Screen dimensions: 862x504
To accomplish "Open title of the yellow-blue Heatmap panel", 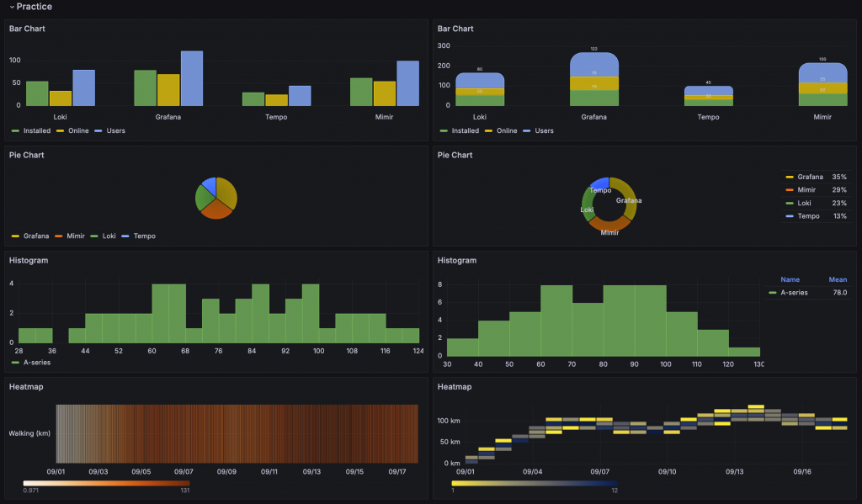I will [454, 387].
